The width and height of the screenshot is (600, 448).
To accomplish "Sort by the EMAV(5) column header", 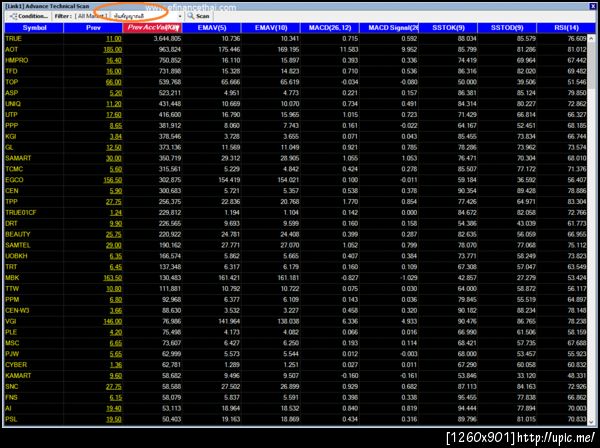I will pos(212,28).
